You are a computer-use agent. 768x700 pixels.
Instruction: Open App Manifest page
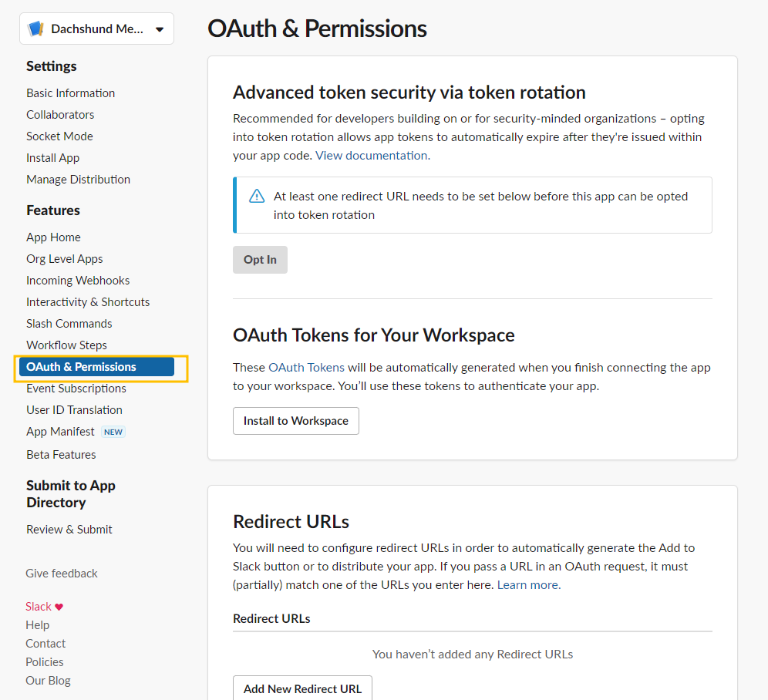click(60, 432)
